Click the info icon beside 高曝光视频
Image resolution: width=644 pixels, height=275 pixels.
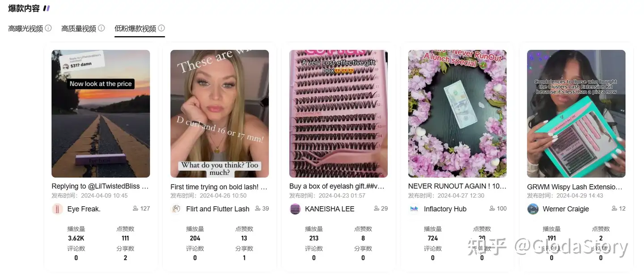click(x=48, y=28)
